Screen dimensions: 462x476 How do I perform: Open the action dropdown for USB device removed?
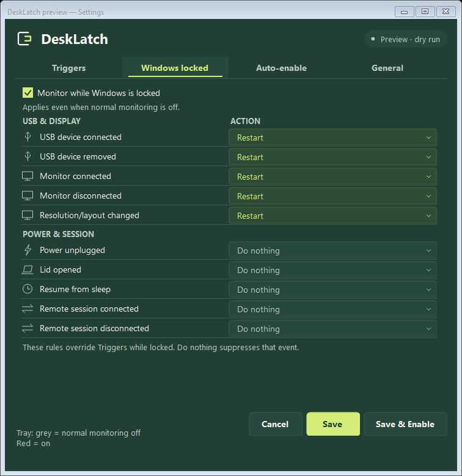pos(332,157)
